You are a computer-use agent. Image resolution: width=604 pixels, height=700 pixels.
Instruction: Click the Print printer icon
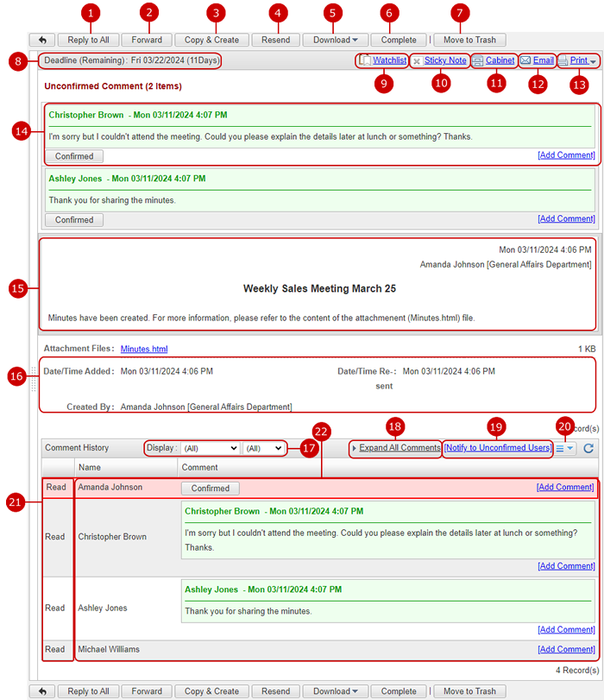coord(563,60)
